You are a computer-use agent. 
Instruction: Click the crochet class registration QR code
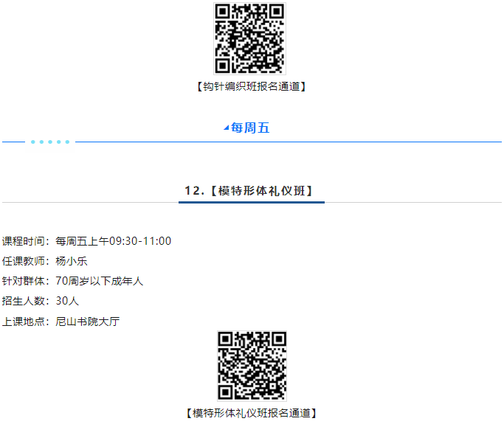point(249,38)
